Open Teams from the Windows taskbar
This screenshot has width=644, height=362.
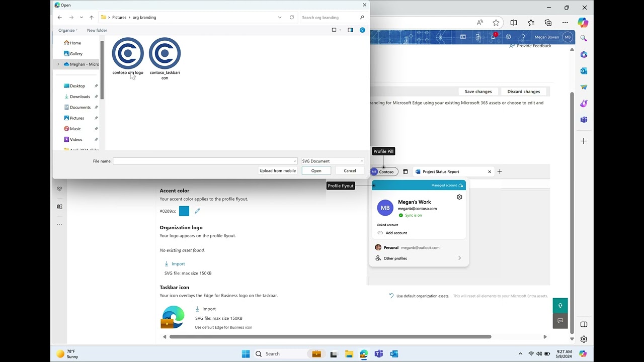[x=379, y=354]
